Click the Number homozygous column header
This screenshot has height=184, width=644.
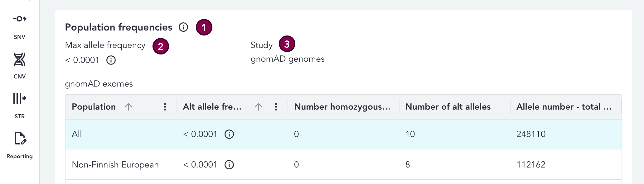click(342, 107)
